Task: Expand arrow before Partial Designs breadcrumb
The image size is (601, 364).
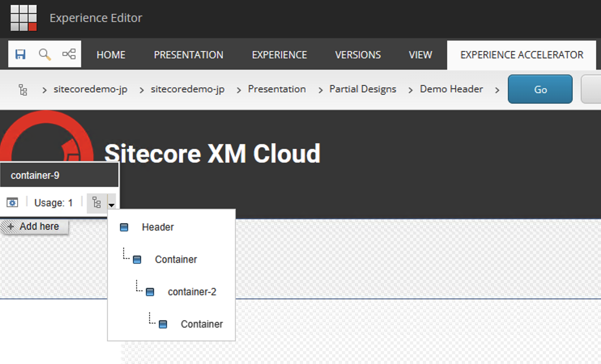Action: (320, 90)
